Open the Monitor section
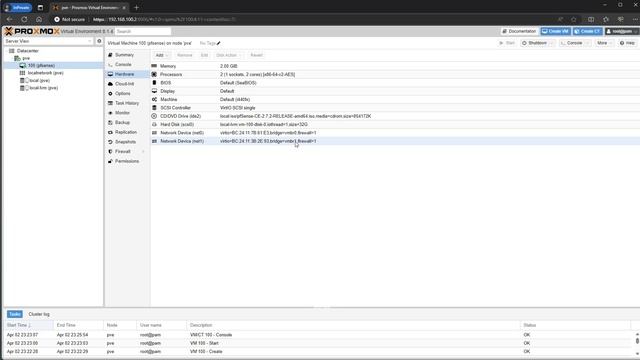The image size is (640, 360). click(x=122, y=113)
